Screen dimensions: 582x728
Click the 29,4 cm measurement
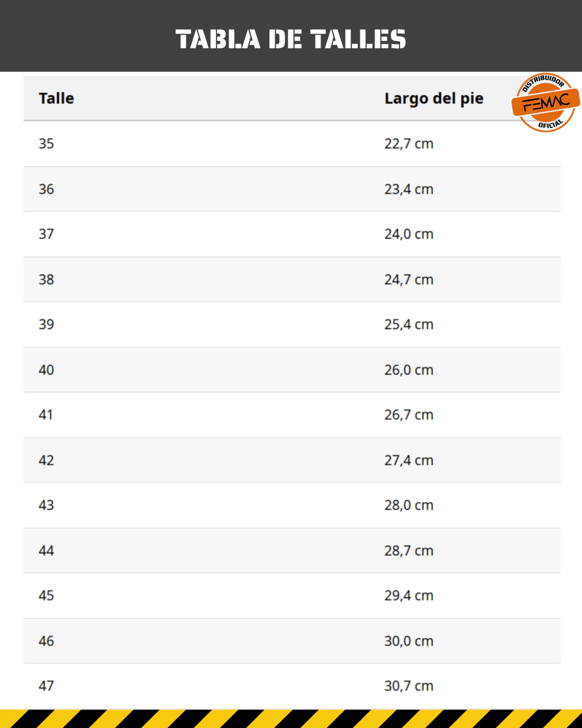click(409, 596)
